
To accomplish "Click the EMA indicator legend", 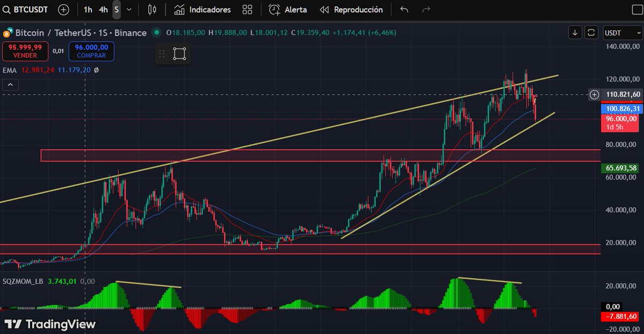I will tap(10, 70).
